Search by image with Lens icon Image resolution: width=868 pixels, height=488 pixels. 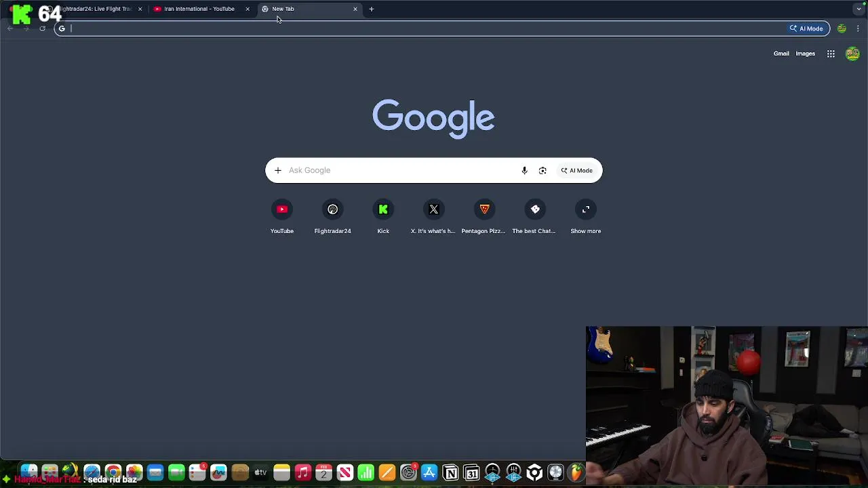pos(542,170)
